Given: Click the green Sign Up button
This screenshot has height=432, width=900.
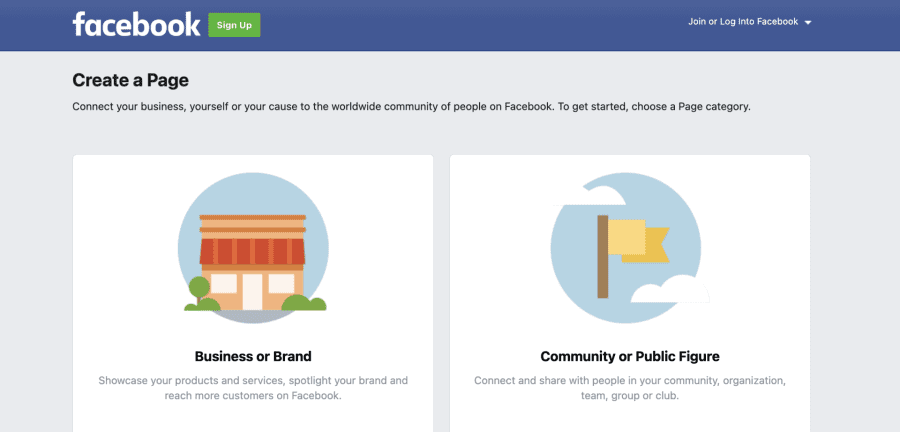Looking at the screenshot, I should [x=234, y=25].
